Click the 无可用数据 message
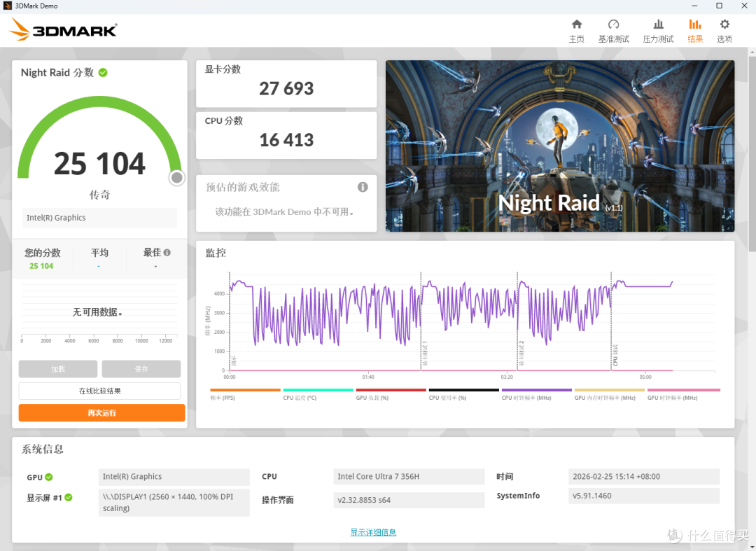The height and width of the screenshot is (551, 756). pos(97,312)
